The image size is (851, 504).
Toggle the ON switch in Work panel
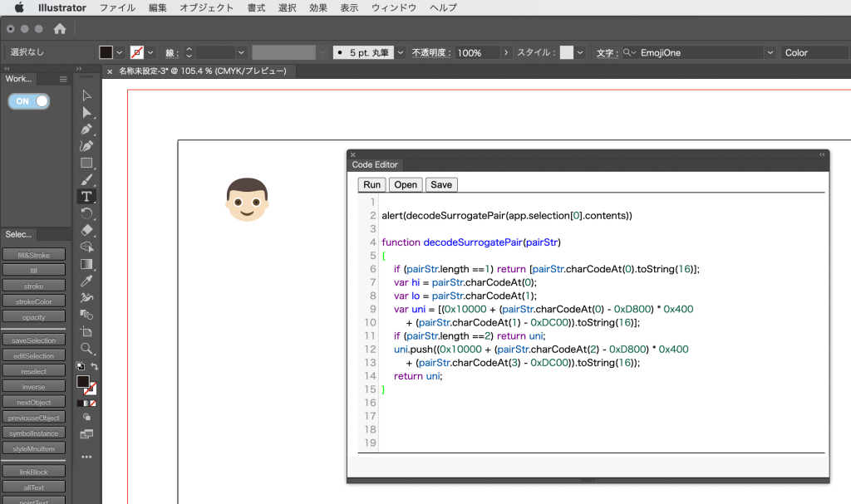29,101
